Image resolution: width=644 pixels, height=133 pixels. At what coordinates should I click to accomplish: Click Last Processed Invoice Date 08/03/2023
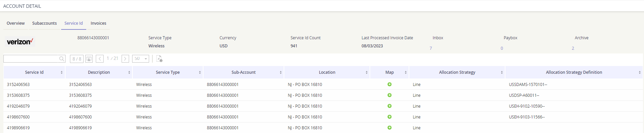pyautogui.click(x=372, y=46)
